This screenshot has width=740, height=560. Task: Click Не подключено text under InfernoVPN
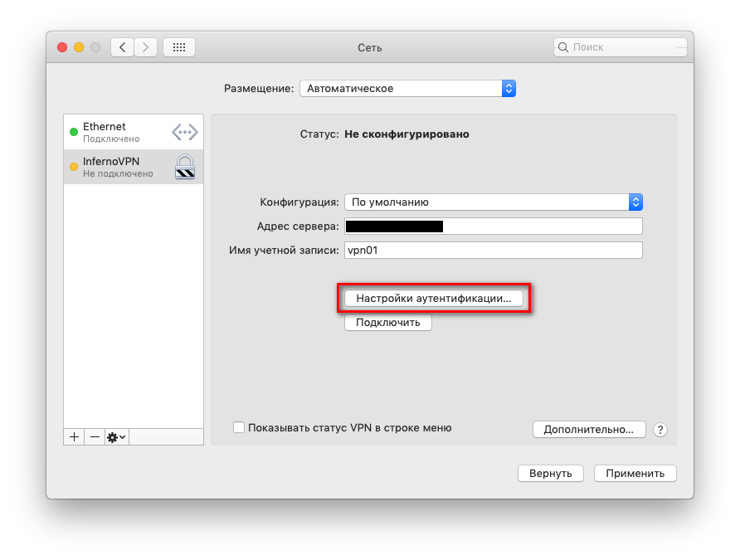point(118,173)
